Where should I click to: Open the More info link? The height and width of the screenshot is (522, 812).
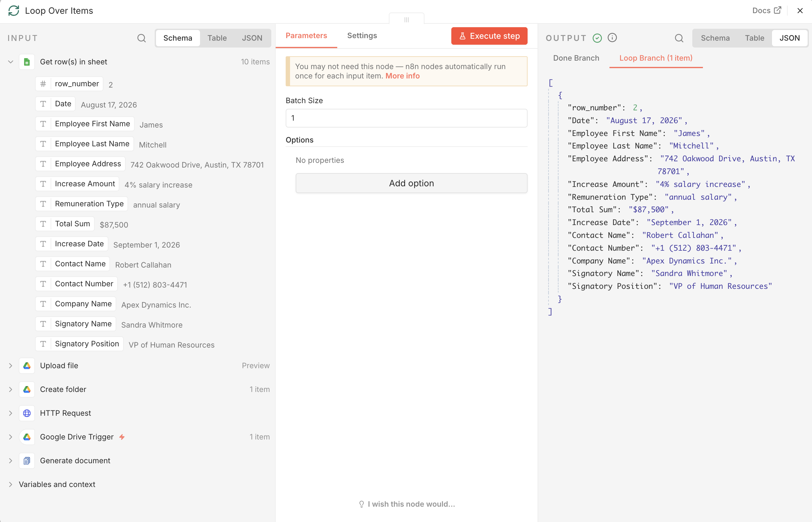click(402, 76)
